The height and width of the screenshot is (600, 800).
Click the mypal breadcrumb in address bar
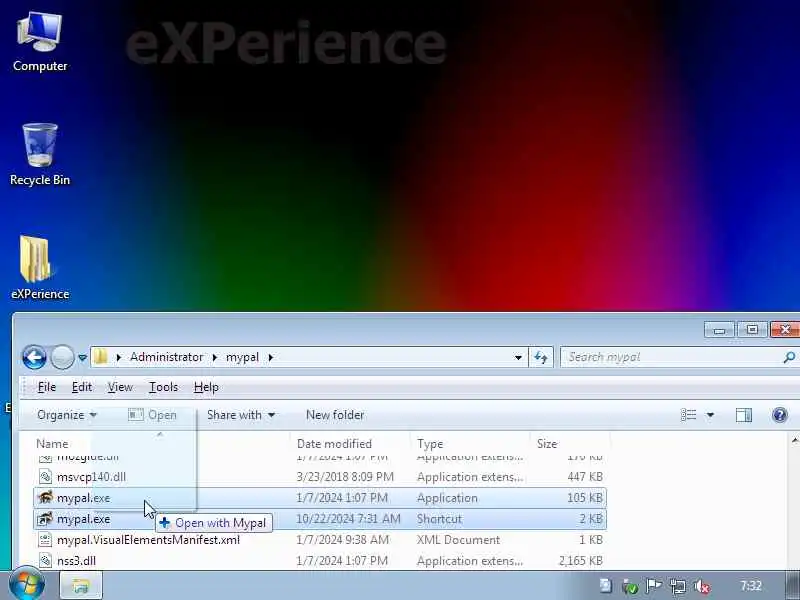(x=242, y=357)
